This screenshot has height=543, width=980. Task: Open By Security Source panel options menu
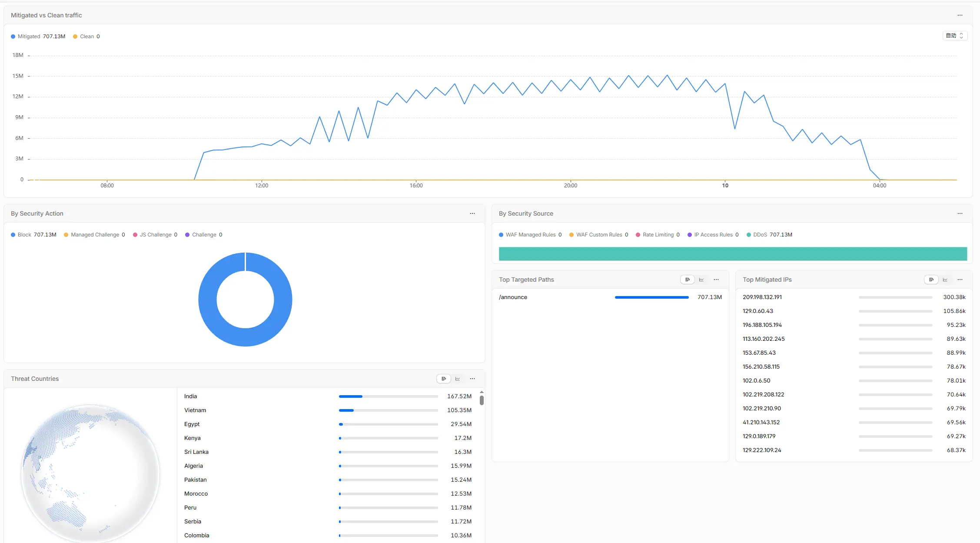tap(960, 213)
